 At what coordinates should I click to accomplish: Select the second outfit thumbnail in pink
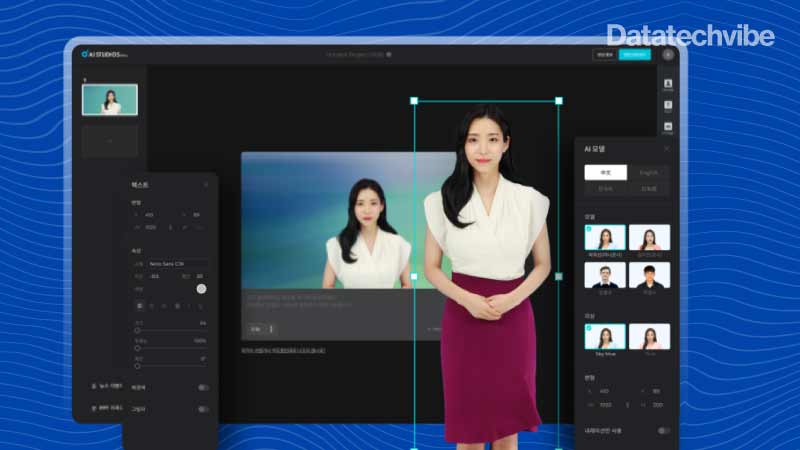(649, 336)
